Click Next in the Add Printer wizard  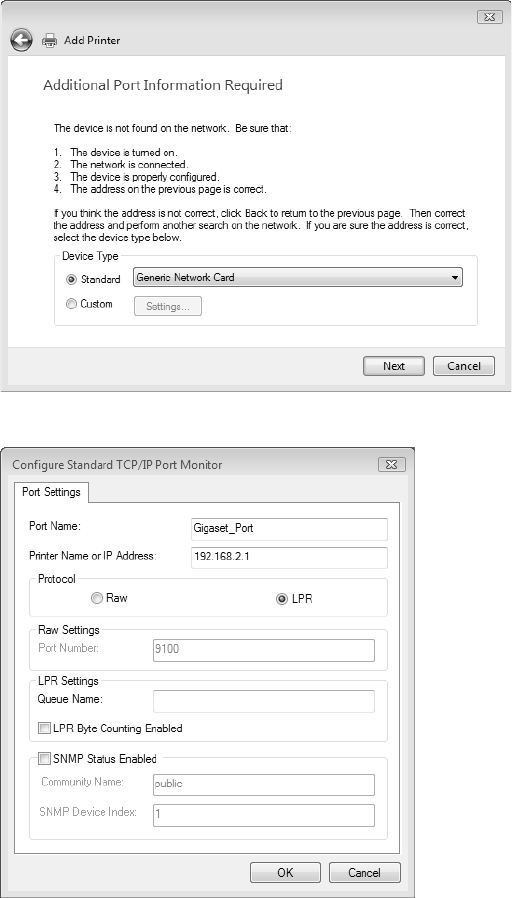point(394,366)
